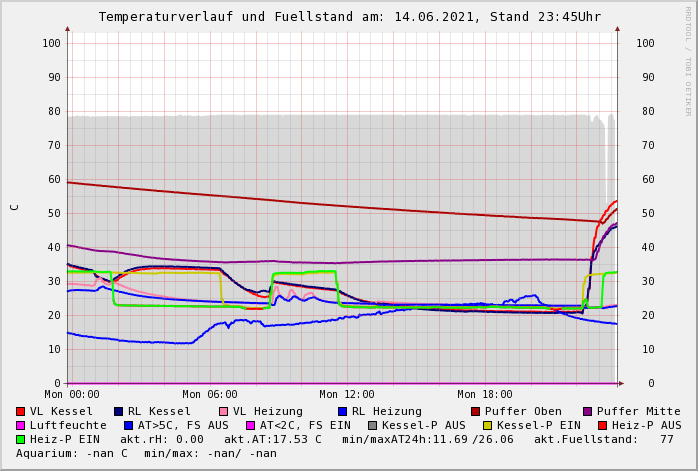Select the Mon 18:00 time axis label
The height and width of the screenshot is (471, 698).
click(484, 395)
